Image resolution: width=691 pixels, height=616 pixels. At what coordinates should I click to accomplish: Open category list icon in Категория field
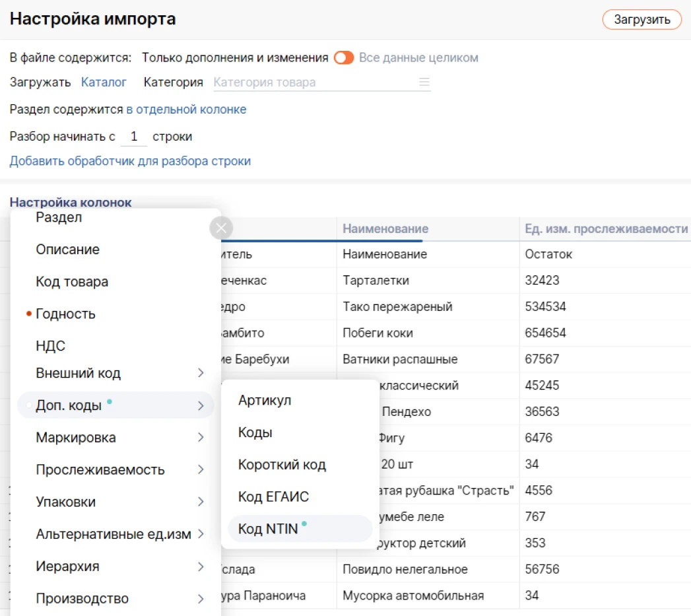coord(424,83)
